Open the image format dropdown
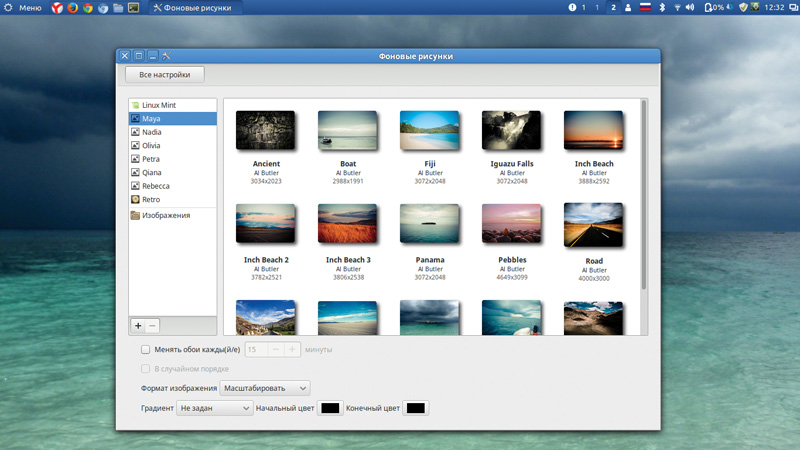 (x=265, y=388)
